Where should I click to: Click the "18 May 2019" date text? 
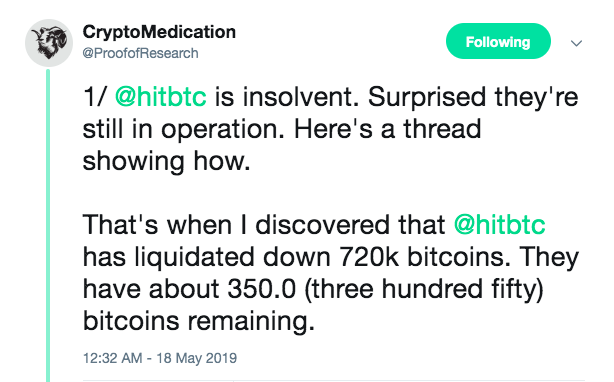point(197,358)
